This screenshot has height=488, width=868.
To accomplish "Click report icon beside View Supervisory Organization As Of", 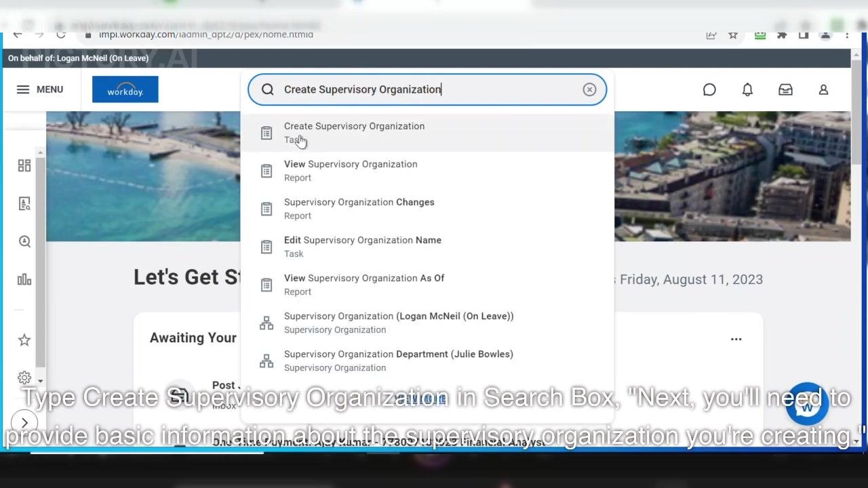I will (x=267, y=285).
